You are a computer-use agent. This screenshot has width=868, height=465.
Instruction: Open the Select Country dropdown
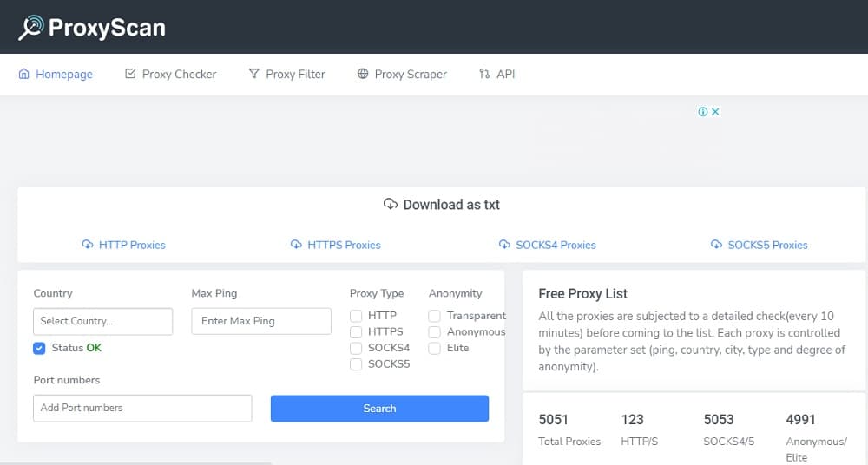(x=103, y=321)
